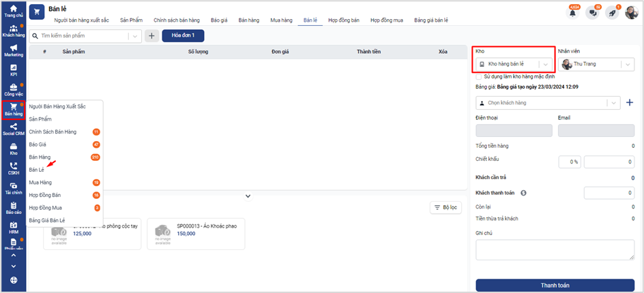Click plus icon to add new customer
The width and height of the screenshot is (644, 293).
(629, 103)
